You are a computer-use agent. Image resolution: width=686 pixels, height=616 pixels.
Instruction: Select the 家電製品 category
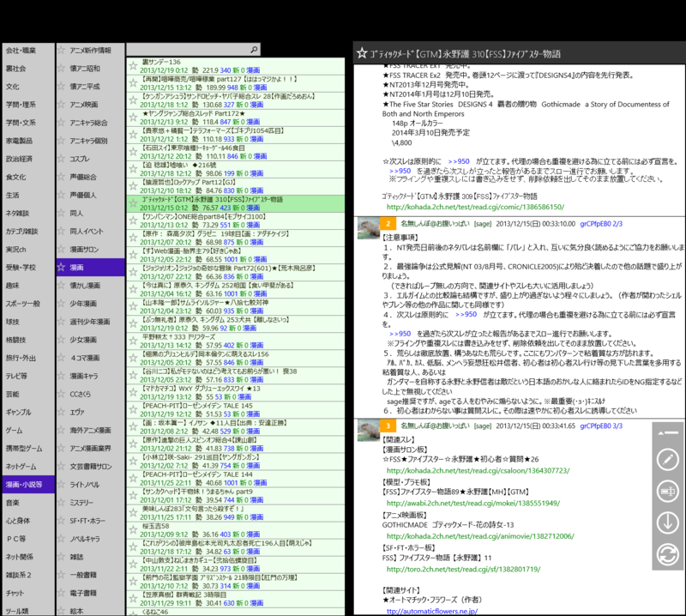[x=28, y=141]
